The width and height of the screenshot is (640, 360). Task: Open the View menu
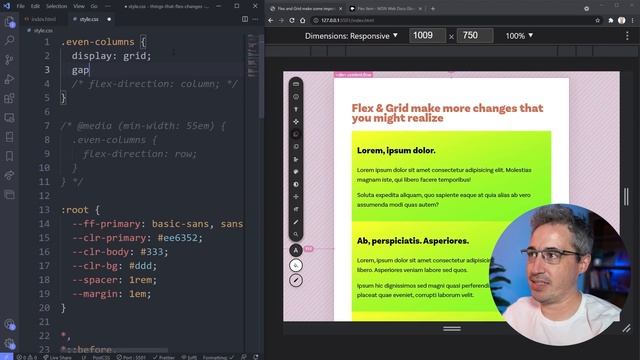pos(79,7)
